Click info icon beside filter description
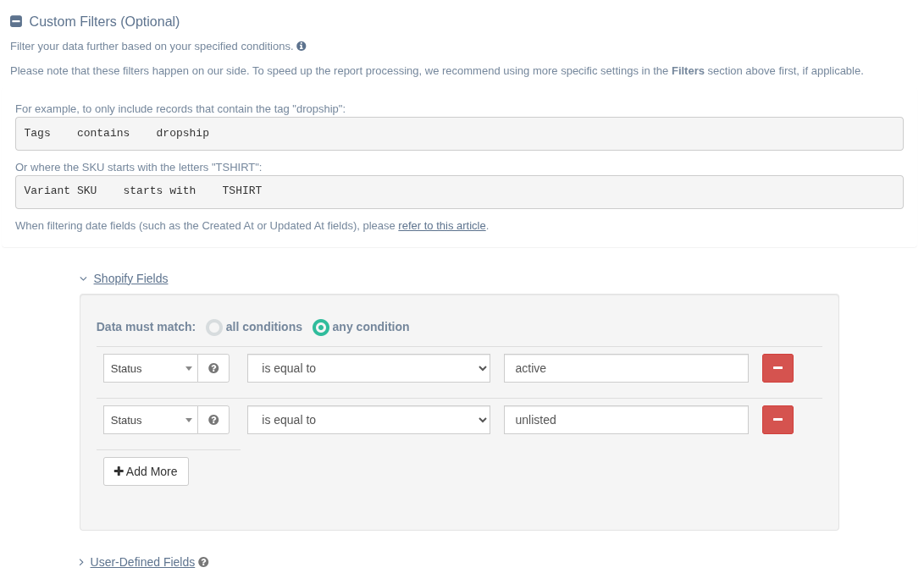This screenshot has height=584, width=924. click(x=302, y=47)
